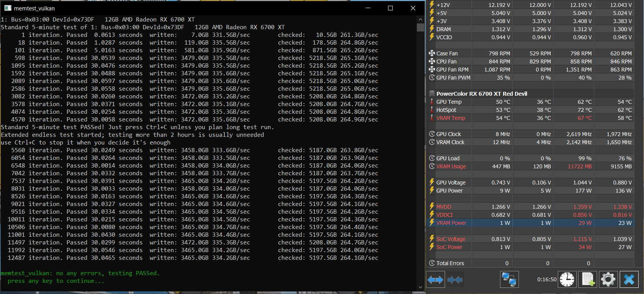This screenshot has height=294, width=644.
Task: Start logging with the sheet-plus icon
Action: point(588,279)
